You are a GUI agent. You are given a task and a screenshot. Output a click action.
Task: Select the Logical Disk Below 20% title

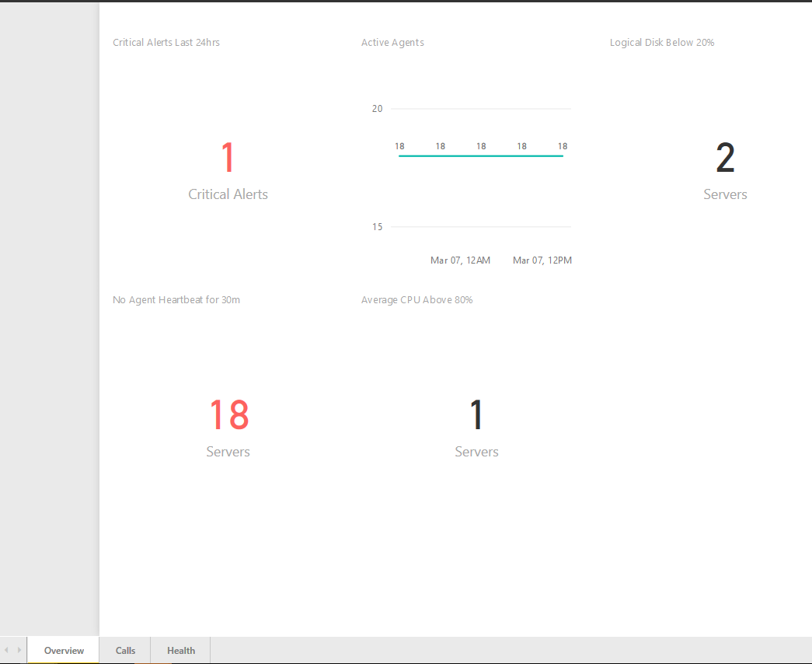click(662, 43)
